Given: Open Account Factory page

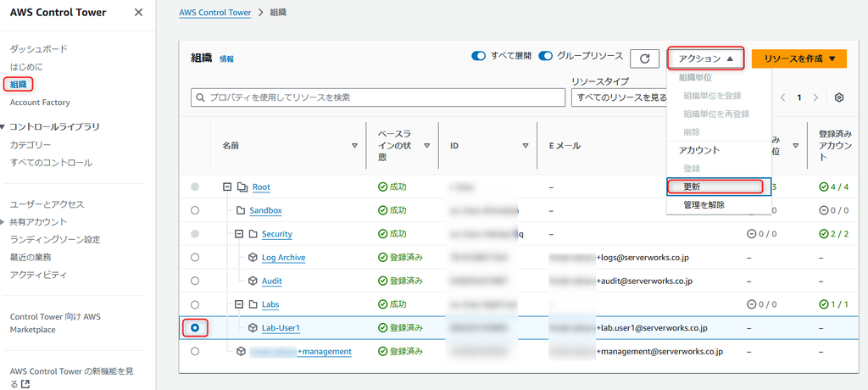Looking at the screenshot, I should click(x=40, y=103).
